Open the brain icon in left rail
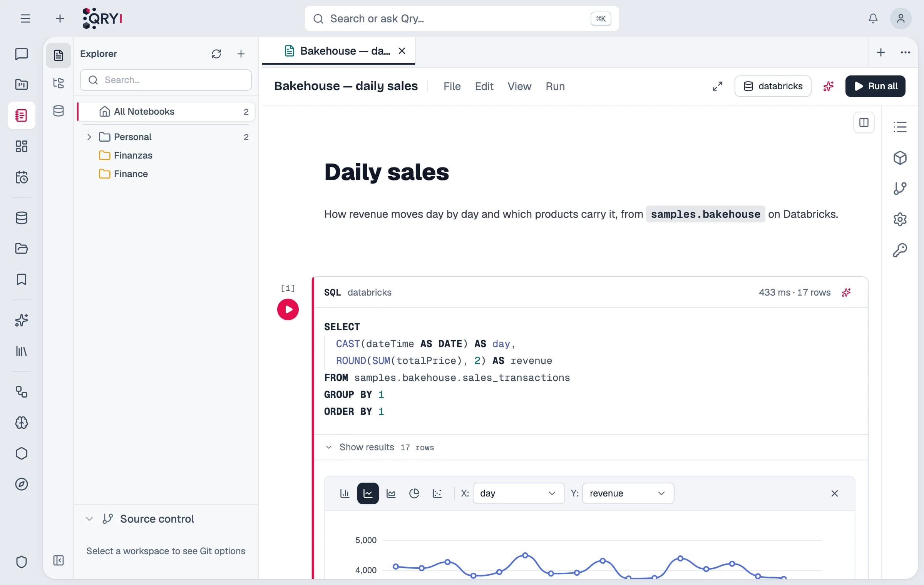The height and width of the screenshot is (585, 924). click(22, 423)
